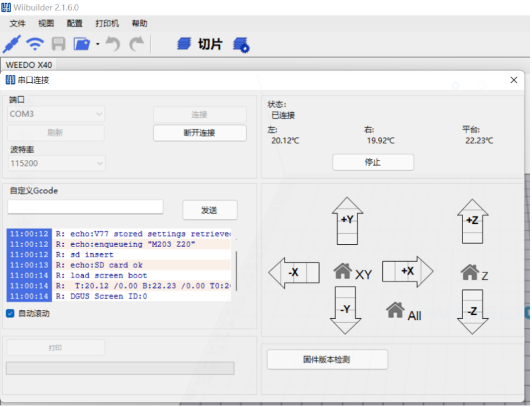
Task: Click the WiFi connection icon
Action: coord(35,44)
